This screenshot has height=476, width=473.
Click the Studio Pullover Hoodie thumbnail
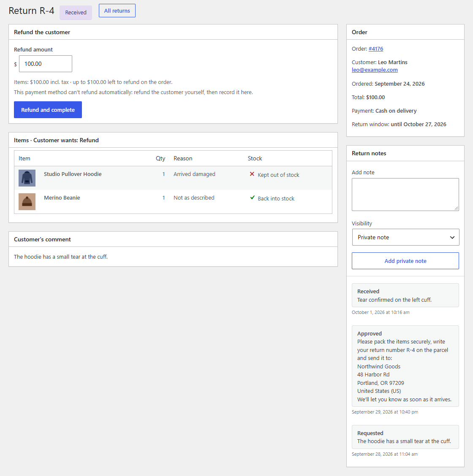pyautogui.click(x=27, y=178)
